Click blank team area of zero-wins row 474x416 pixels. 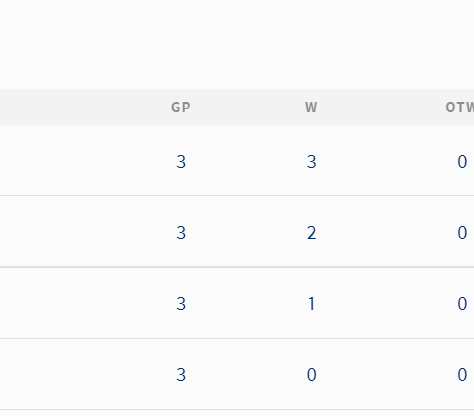tap(67, 374)
